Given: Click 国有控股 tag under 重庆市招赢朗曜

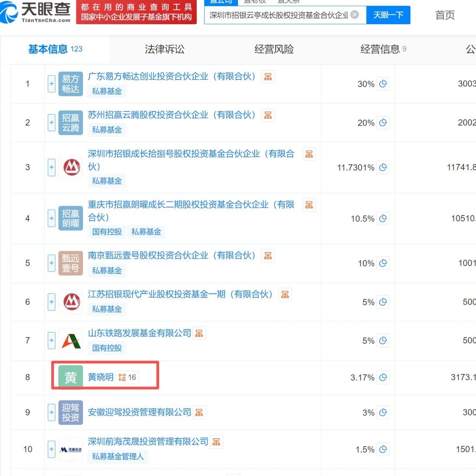Looking at the screenshot, I should click(x=107, y=232).
